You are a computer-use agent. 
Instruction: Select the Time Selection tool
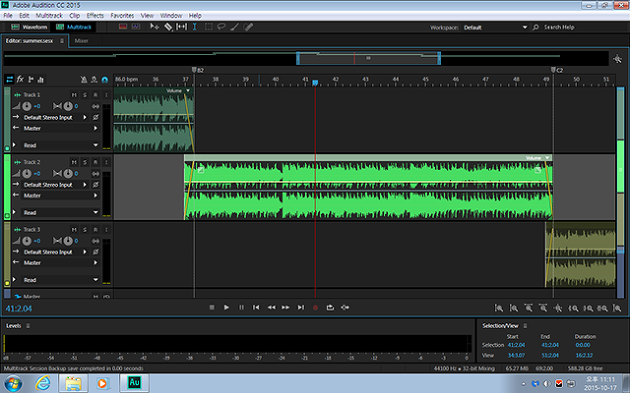[194, 27]
